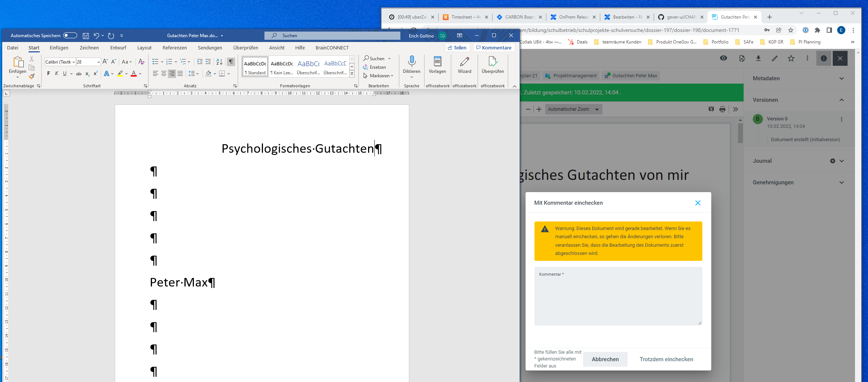Click the Diktieren microphone icon
Screen dimensions: 868x382
(412, 61)
